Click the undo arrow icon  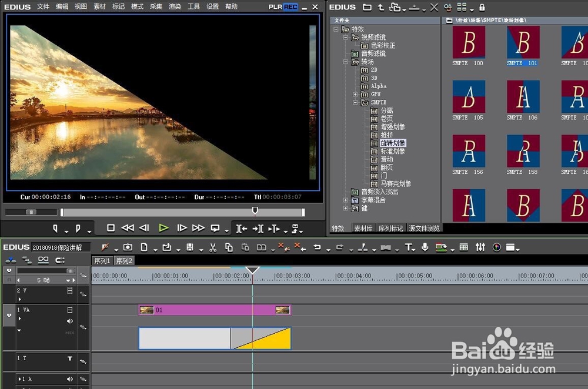(x=318, y=247)
